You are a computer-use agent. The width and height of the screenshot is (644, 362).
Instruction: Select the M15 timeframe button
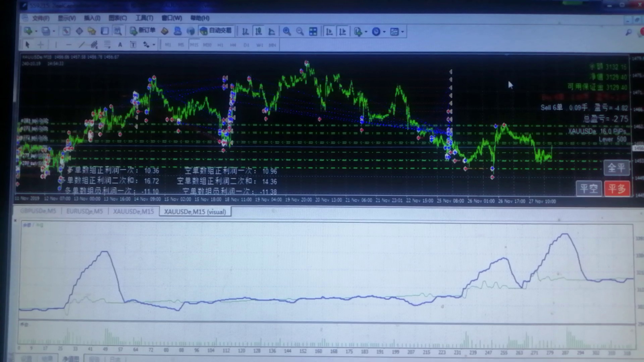coord(194,45)
